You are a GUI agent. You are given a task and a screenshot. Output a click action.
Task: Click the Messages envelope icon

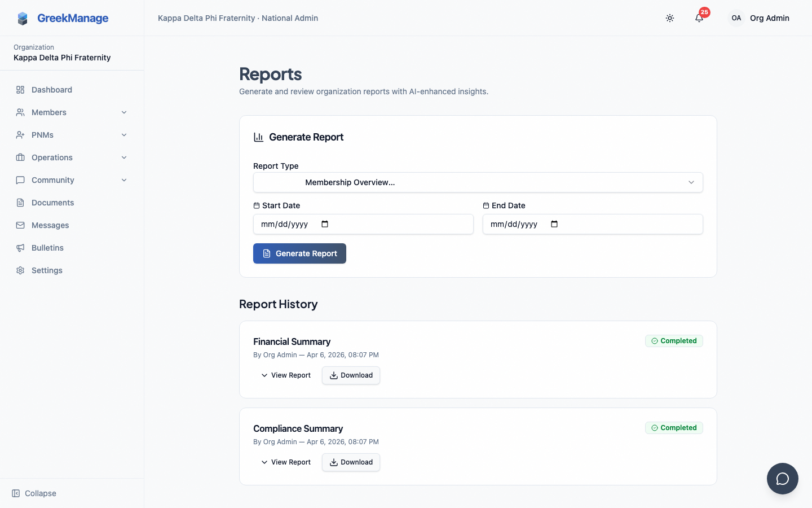[20, 225]
